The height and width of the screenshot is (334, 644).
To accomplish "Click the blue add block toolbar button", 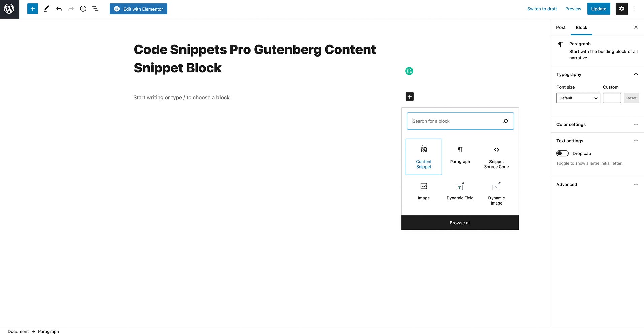I will point(33,9).
